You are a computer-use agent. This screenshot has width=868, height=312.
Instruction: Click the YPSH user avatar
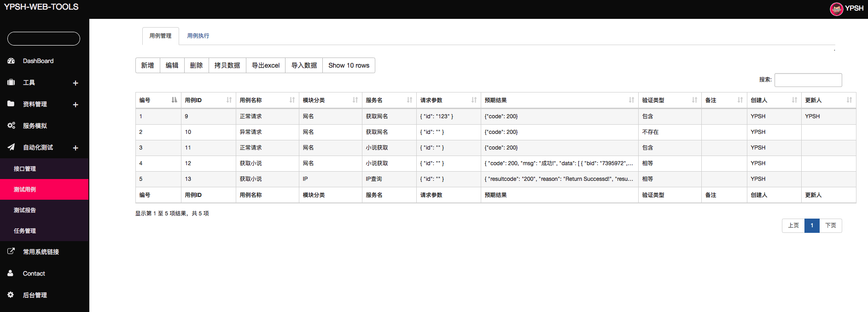[x=836, y=9]
